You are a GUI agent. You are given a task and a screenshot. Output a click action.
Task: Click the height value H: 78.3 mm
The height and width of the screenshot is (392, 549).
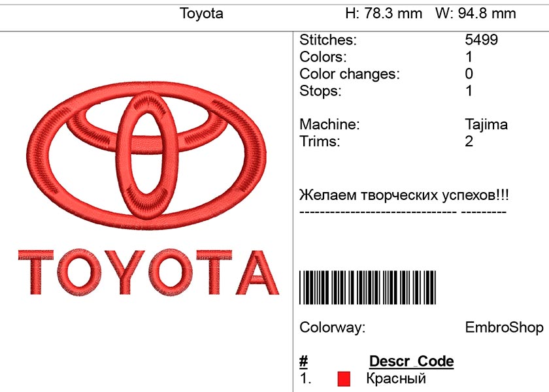tap(384, 14)
